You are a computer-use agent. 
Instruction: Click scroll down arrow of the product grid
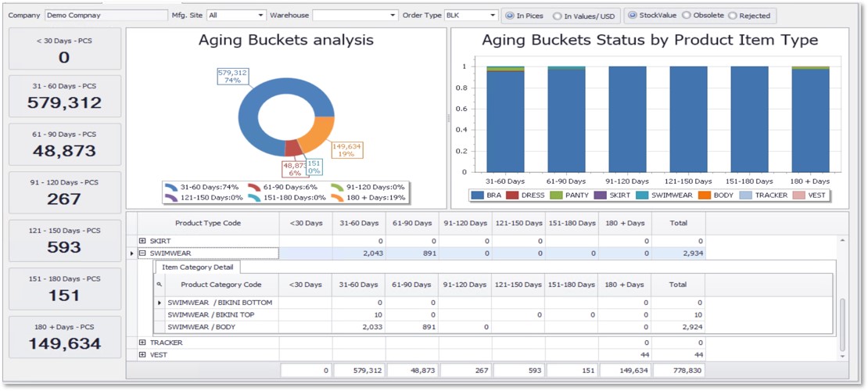point(842,356)
